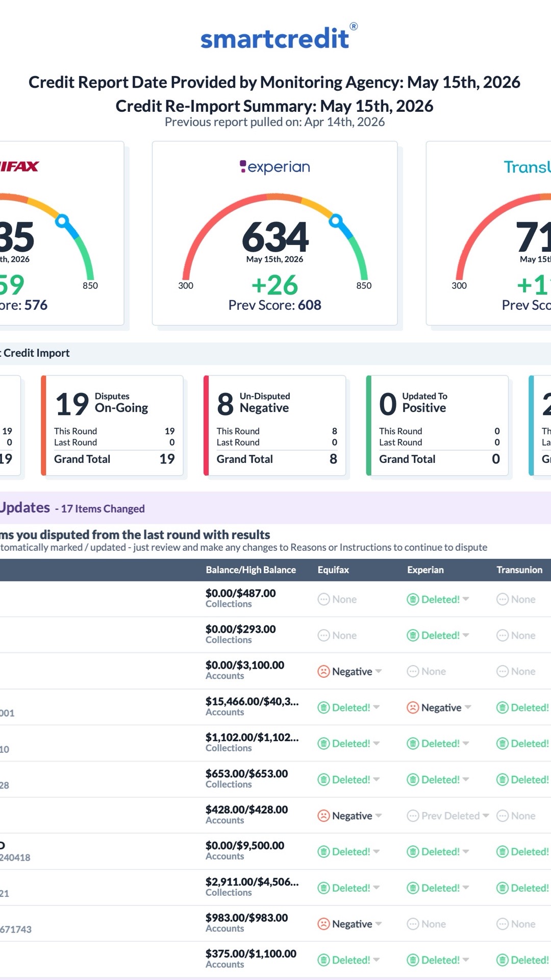Expand Equifax Deleted dropdown in $2,911.00 row
The height and width of the screenshot is (980, 551).
[x=377, y=888]
